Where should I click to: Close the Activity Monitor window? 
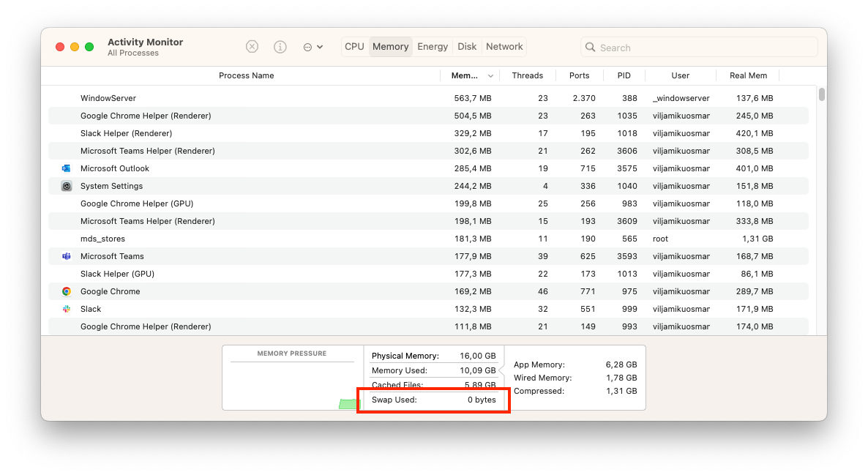click(x=60, y=47)
